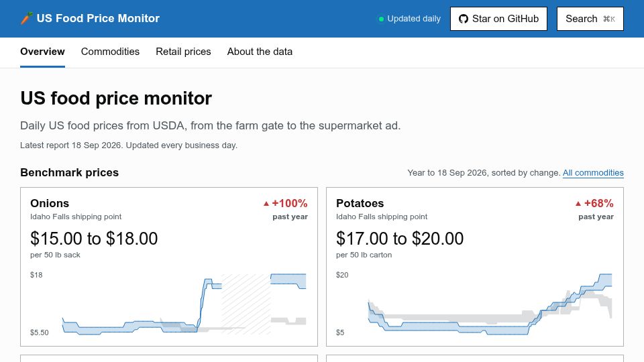This screenshot has width=644, height=362.
Task: Open the Potatoes card heading
Action: pyautogui.click(x=360, y=203)
